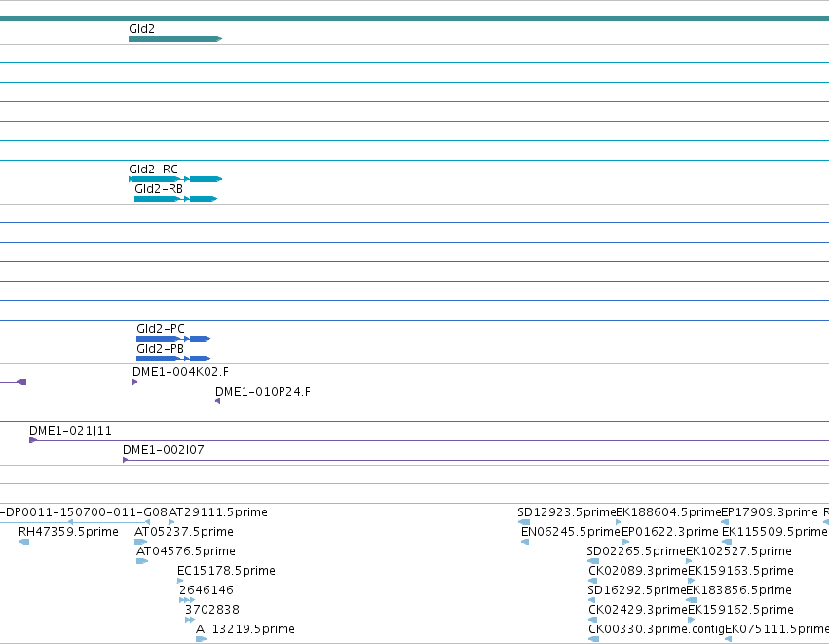Click the CK00330.3prime.contig label
This screenshot has height=644, width=829.
(x=657, y=629)
